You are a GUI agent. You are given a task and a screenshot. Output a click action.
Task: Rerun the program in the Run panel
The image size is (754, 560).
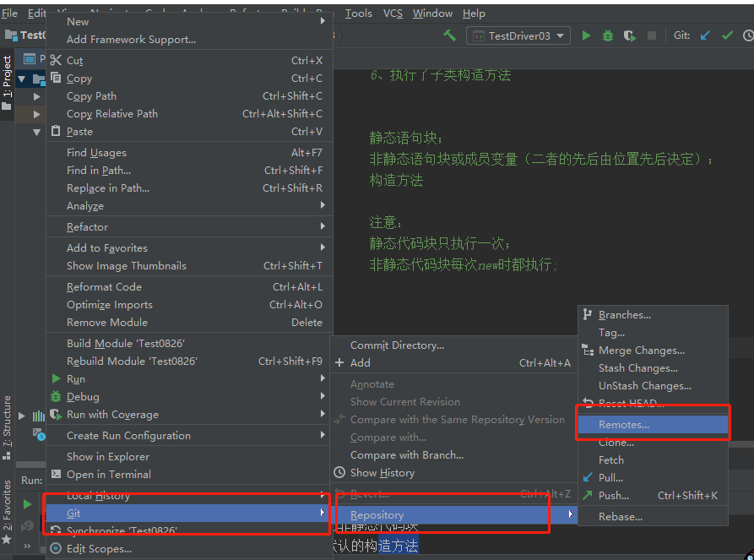coord(29,504)
